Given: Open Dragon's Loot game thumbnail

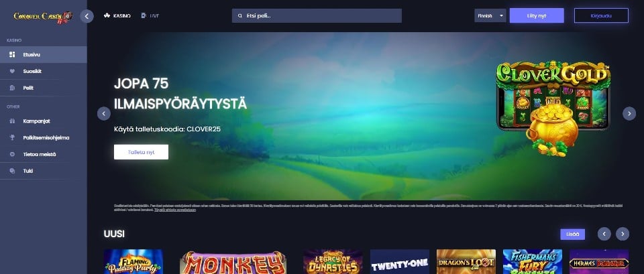Looking at the screenshot, I should click(466, 262).
